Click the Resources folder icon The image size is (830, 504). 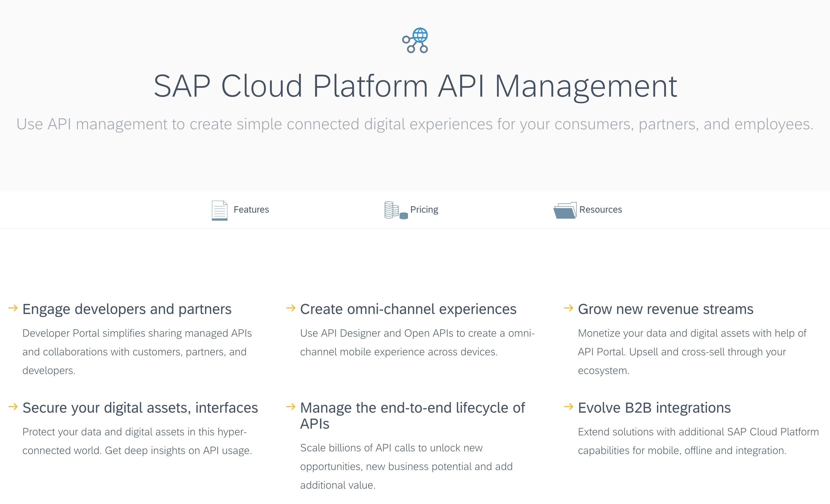564,210
